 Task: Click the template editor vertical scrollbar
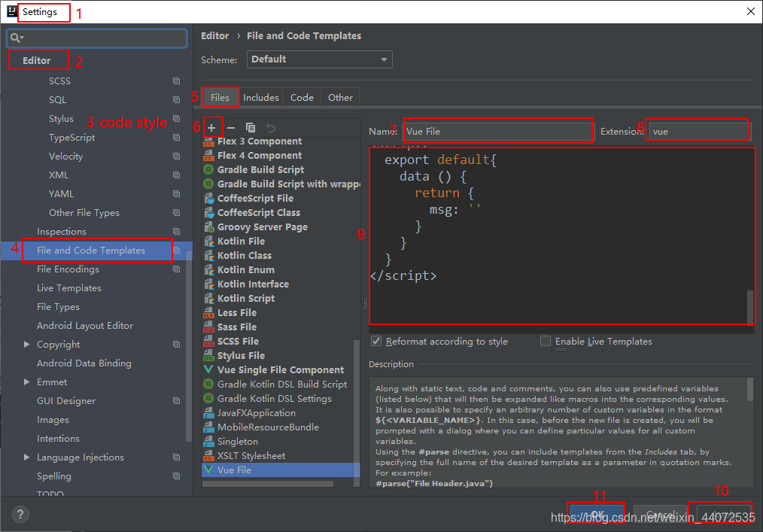(x=750, y=307)
